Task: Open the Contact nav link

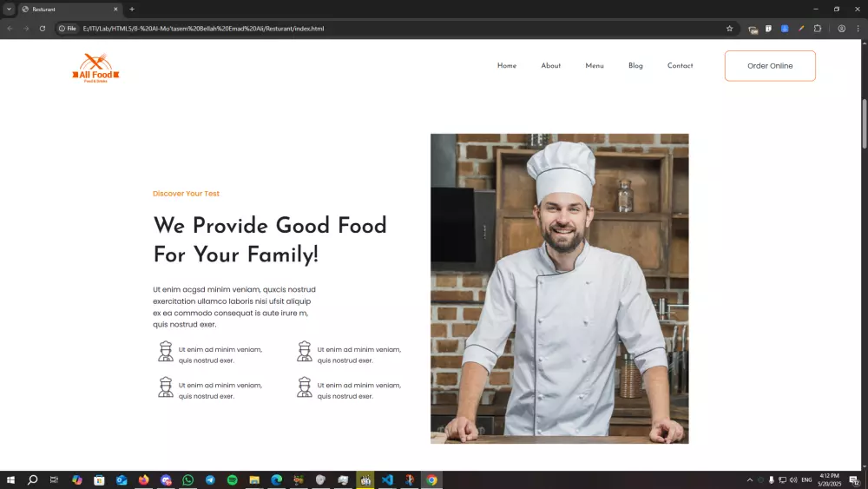Action: (680, 66)
